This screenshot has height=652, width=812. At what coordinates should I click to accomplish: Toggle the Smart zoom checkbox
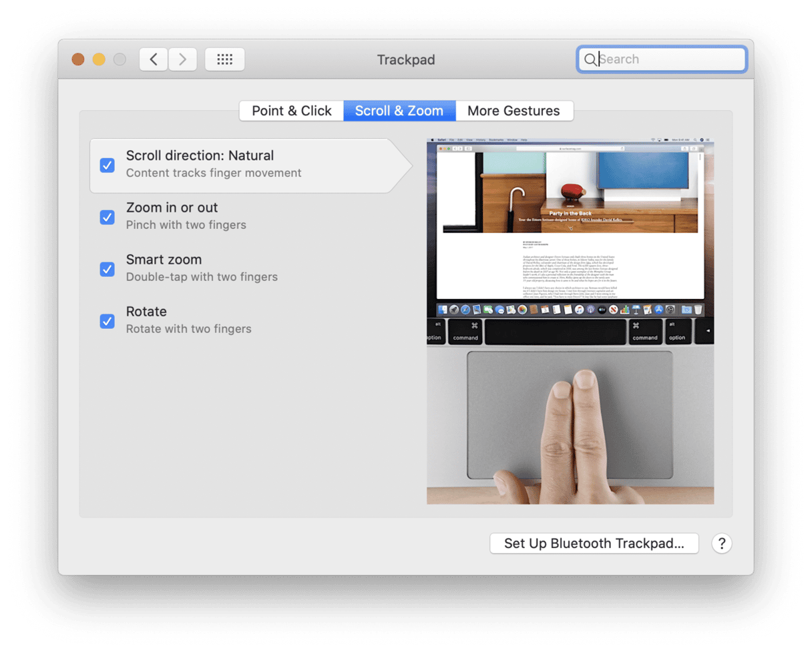107,269
